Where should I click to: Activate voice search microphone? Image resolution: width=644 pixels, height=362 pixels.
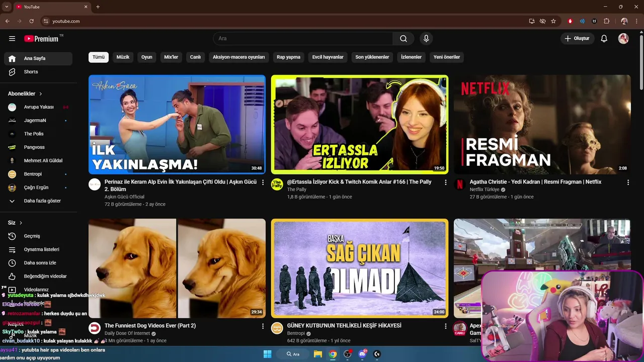click(x=426, y=39)
